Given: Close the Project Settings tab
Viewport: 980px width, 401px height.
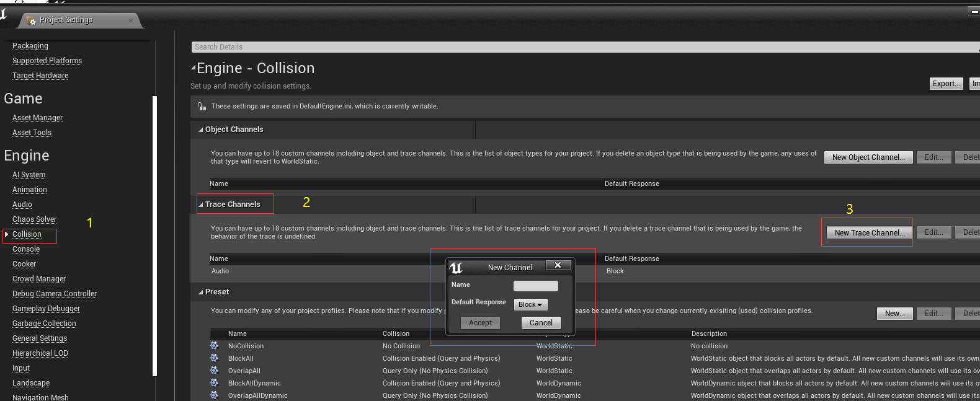Looking at the screenshot, I should (131, 20).
